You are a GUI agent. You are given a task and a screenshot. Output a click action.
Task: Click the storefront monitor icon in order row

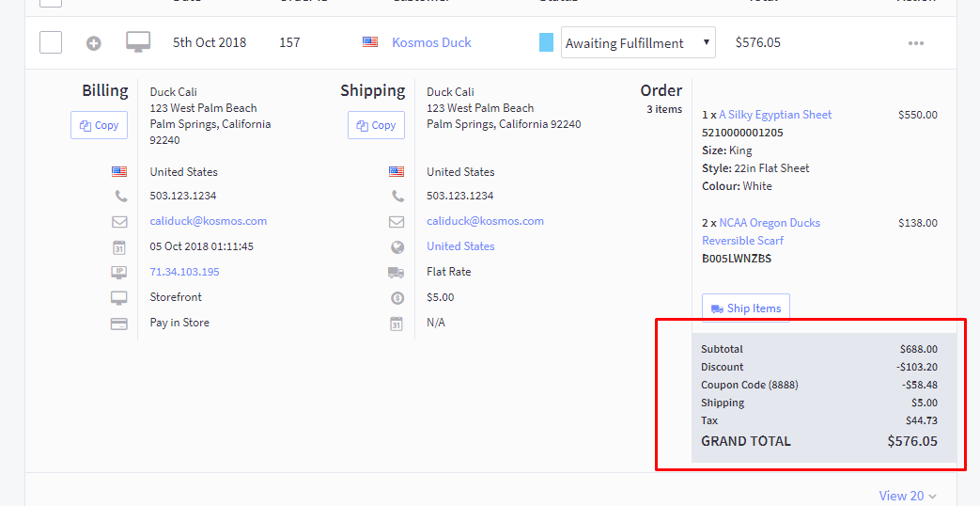[x=138, y=42]
